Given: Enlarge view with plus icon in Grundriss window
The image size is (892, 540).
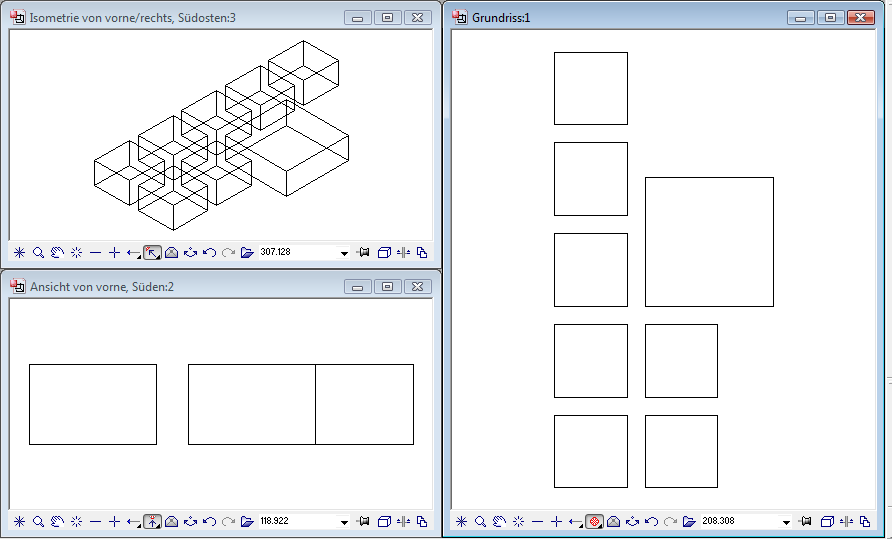Looking at the screenshot, I should coord(556,521).
